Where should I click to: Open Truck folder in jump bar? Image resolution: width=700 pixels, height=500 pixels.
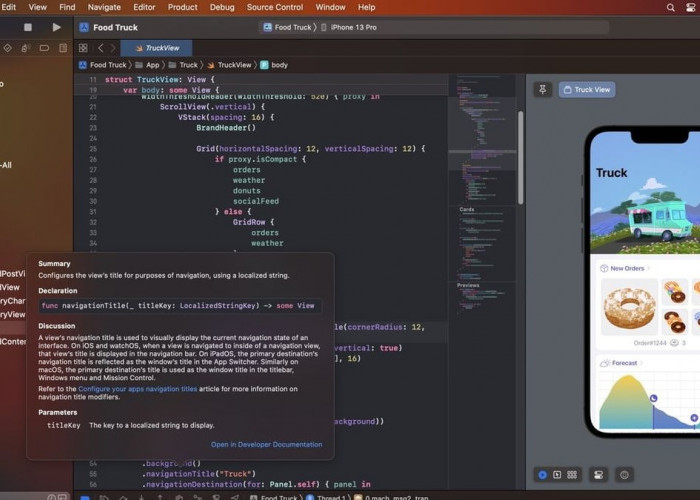183,65
